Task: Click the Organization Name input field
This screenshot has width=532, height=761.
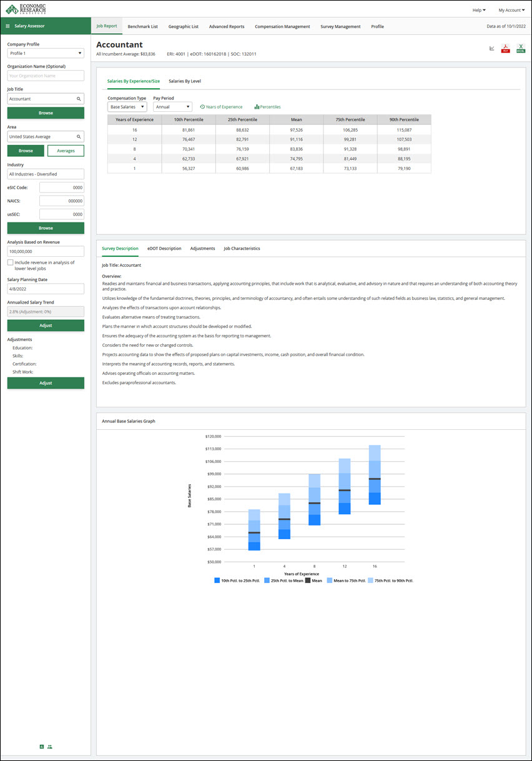Action: 46,76
